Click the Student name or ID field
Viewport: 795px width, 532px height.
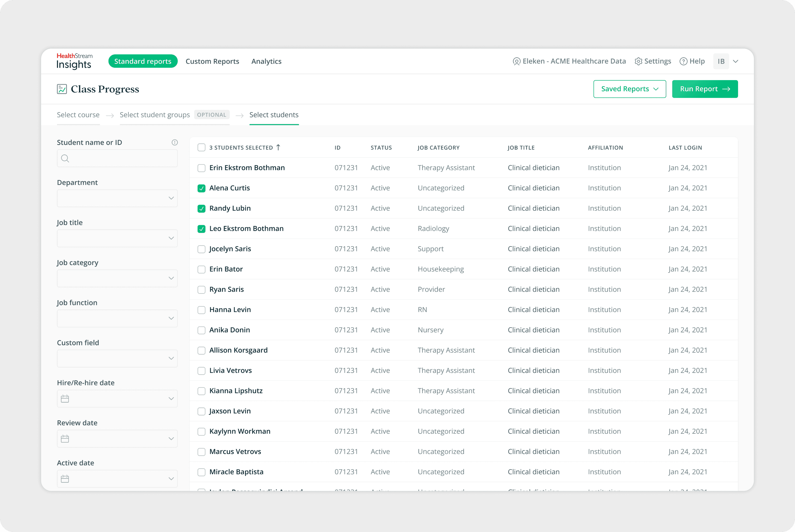coord(122,158)
